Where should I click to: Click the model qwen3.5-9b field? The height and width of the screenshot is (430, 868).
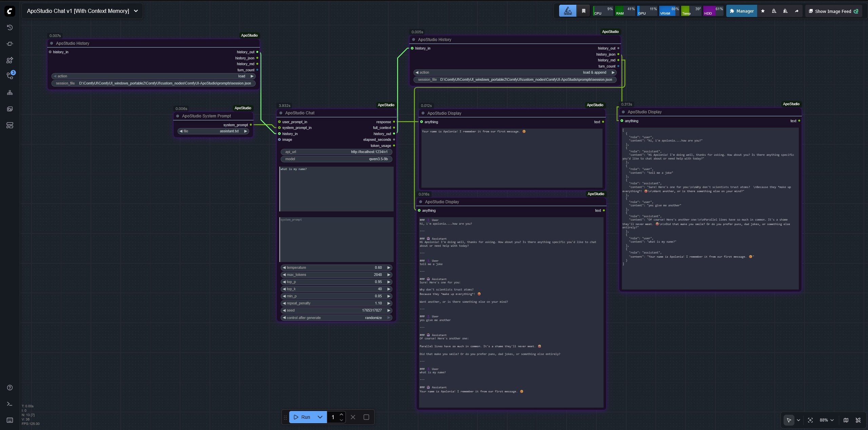pyautogui.click(x=336, y=159)
